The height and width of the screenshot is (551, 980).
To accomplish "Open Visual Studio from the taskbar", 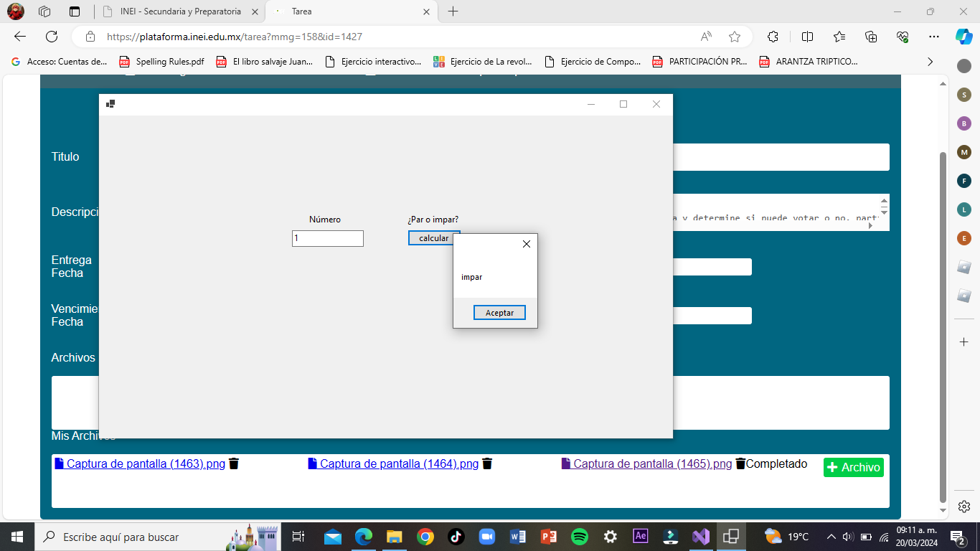I will click(701, 537).
